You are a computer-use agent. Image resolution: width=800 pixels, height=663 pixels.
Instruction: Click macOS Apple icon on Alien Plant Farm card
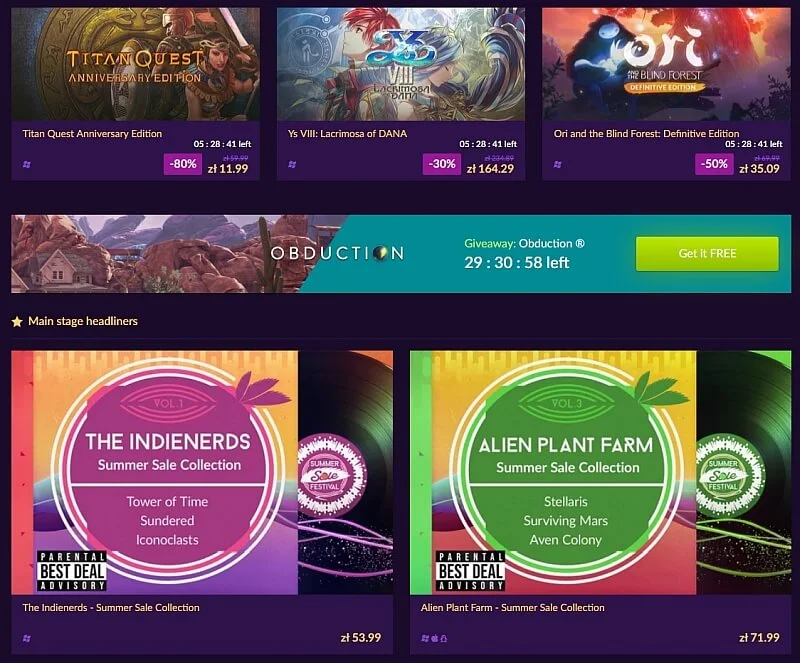[435, 638]
